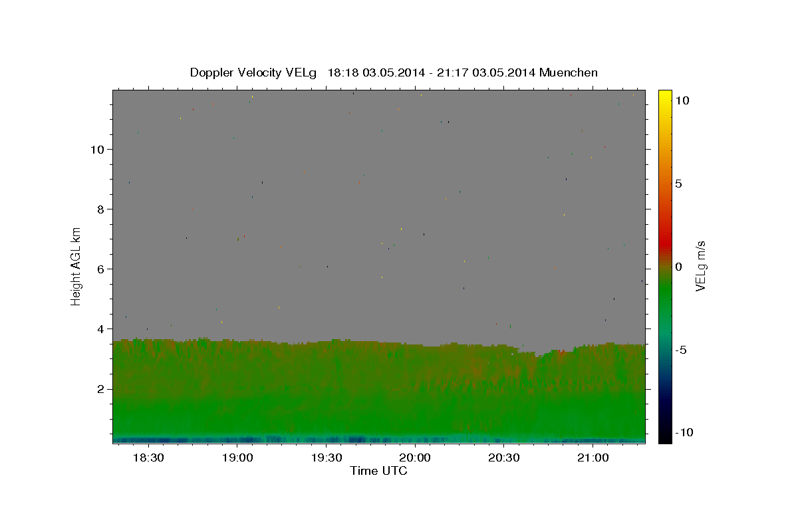
Task: Click the 19:00 time tick label
Action: 237,458
